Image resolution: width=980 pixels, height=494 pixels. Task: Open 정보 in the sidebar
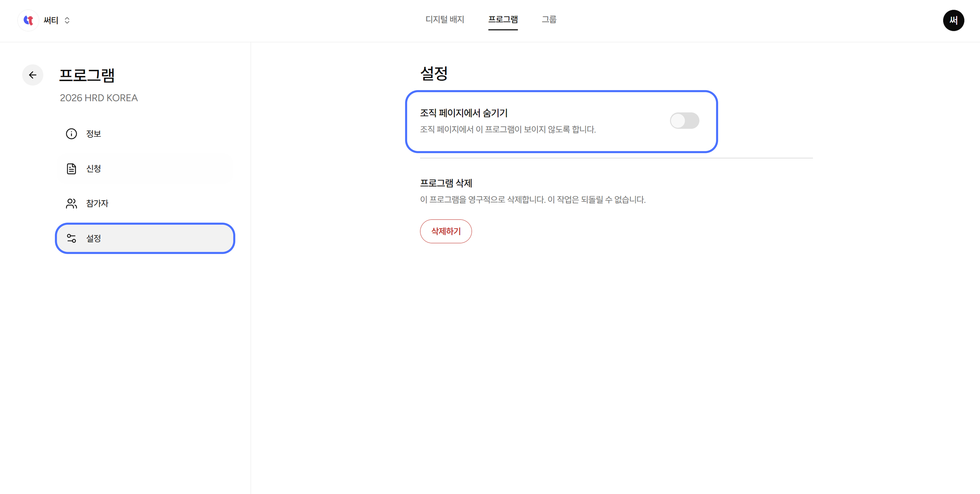click(x=145, y=134)
